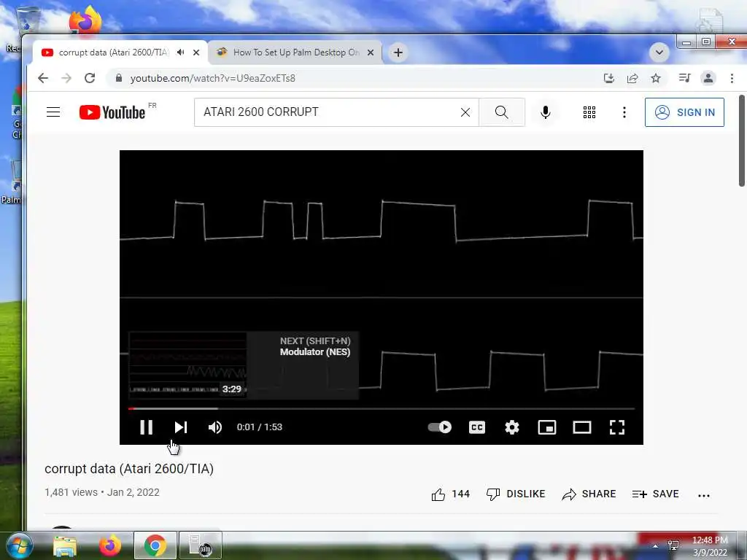Image resolution: width=747 pixels, height=560 pixels.
Task: Show hidden tray icons arrow
Action: [656, 546]
